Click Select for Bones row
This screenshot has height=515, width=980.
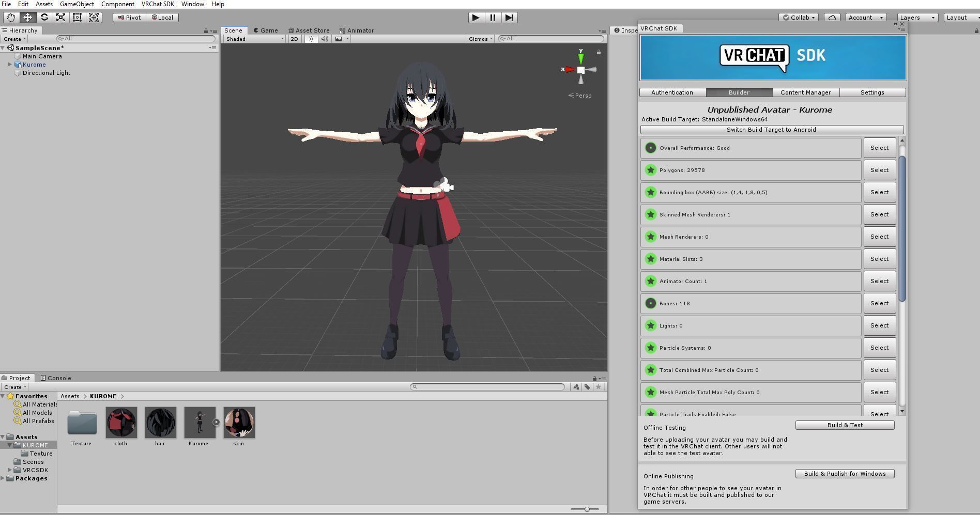pos(880,303)
